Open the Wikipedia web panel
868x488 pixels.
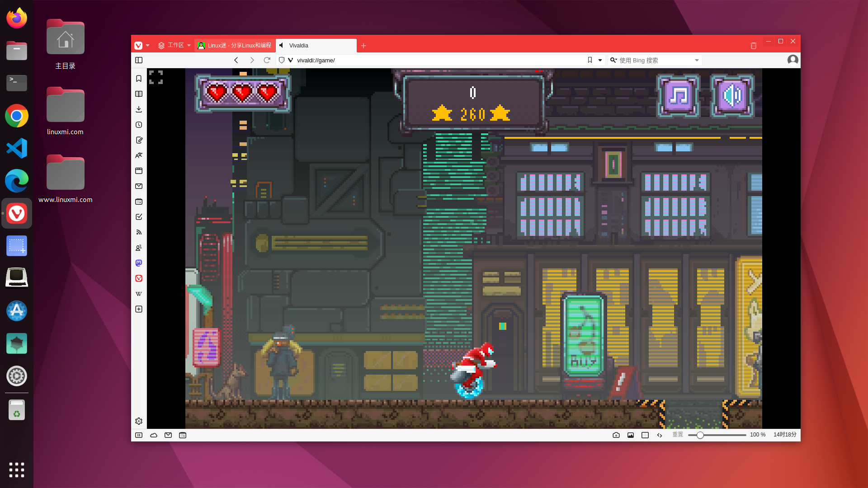point(139,294)
